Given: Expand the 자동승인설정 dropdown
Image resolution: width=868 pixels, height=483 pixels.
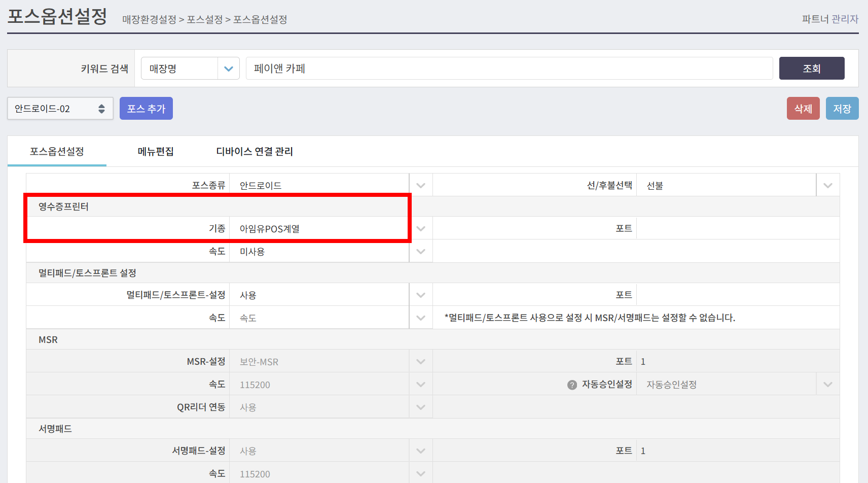Looking at the screenshot, I should tap(738, 385).
